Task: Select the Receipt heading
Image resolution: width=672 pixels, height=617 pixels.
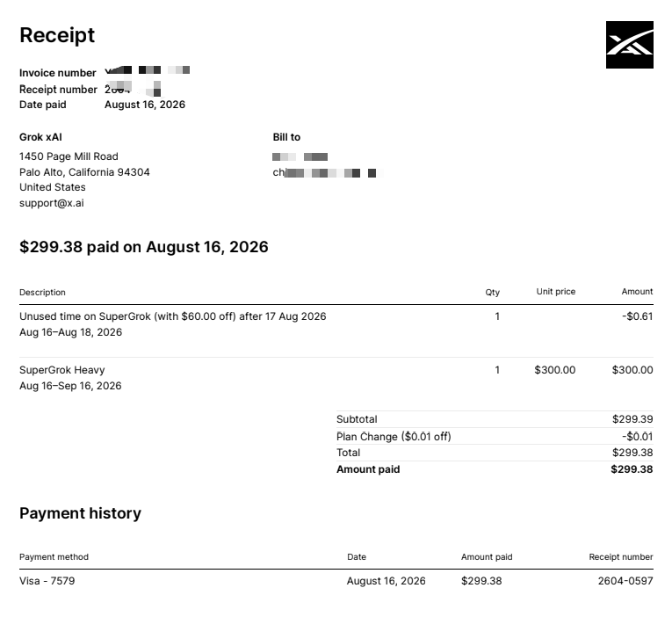Action: (57, 35)
